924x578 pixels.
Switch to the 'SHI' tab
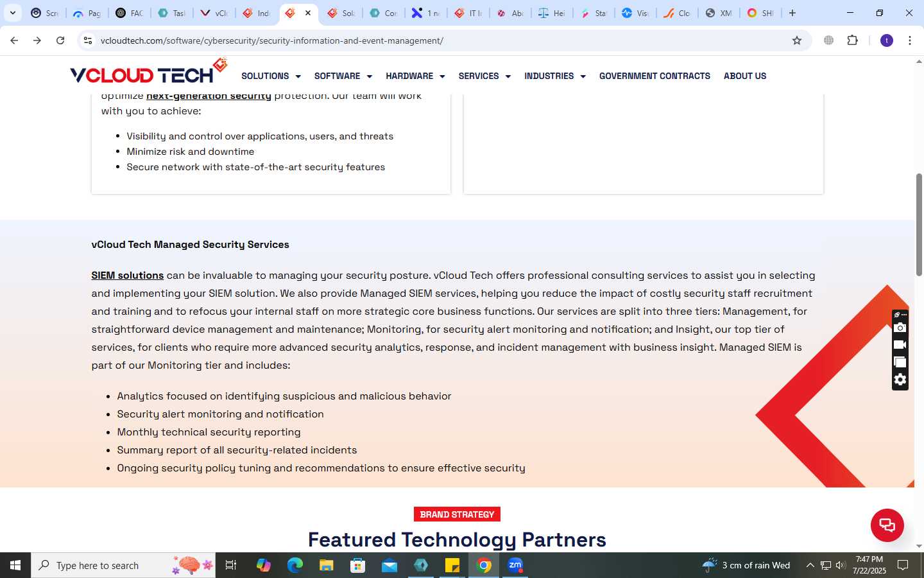[761, 13]
